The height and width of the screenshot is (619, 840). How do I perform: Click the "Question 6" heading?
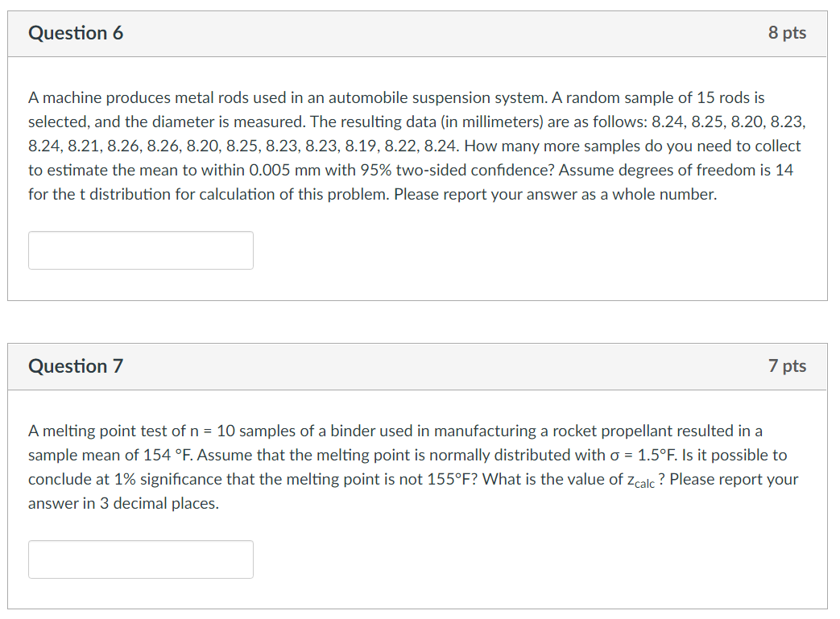click(76, 33)
